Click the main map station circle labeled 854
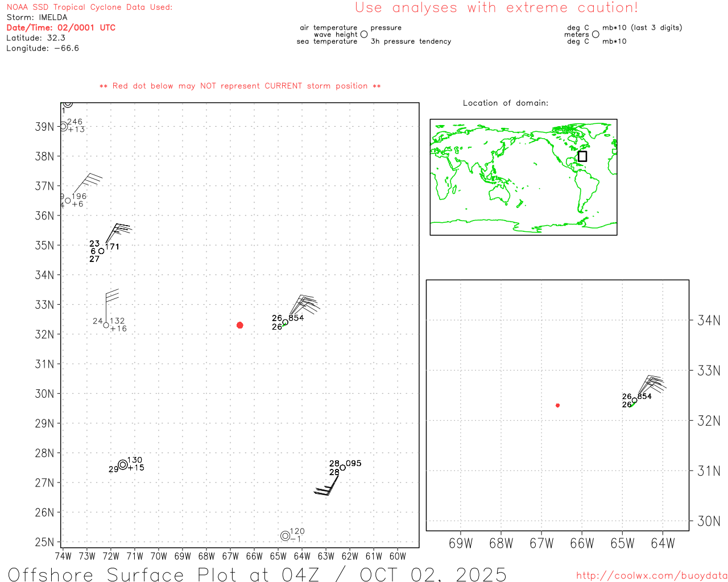Viewport: 728px width, 582px height. pyautogui.click(x=286, y=322)
